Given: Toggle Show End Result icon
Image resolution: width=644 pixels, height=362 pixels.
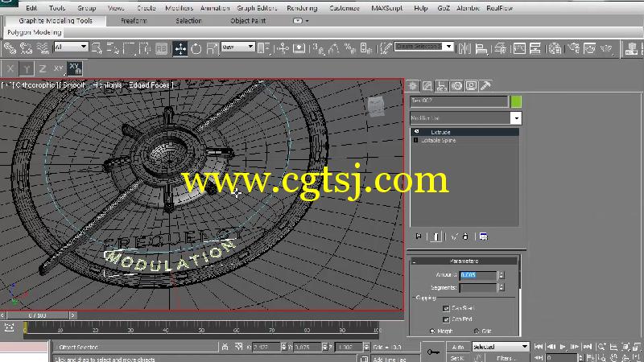Looking at the screenshot, I should point(436,237).
